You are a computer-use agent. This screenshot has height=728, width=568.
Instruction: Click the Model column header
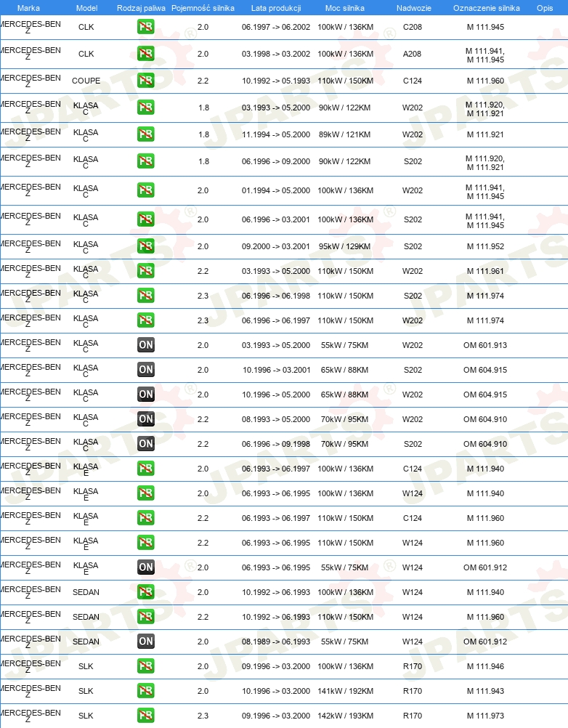86,8
